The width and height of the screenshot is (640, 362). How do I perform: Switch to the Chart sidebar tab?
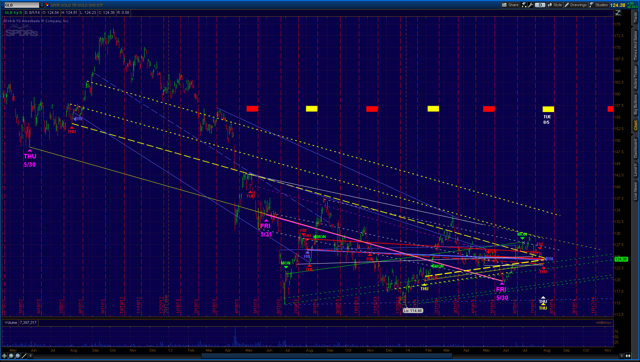(x=636, y=125)
